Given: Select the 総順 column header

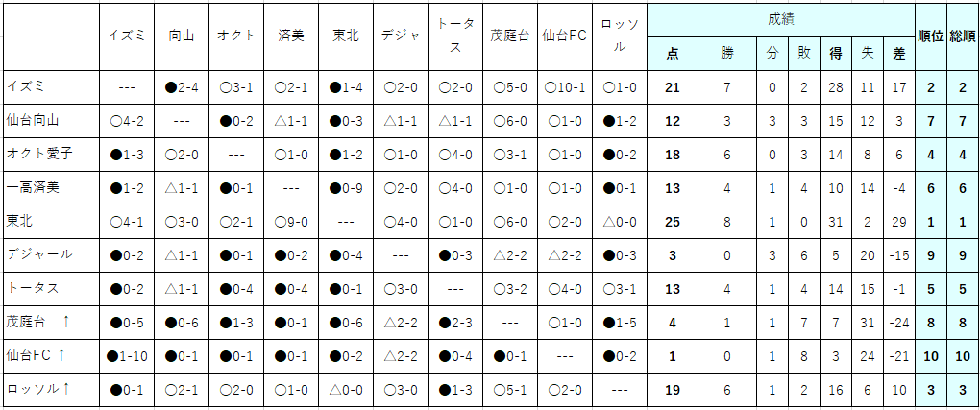Looking at the screenshot, I should (x=963, y=36).
